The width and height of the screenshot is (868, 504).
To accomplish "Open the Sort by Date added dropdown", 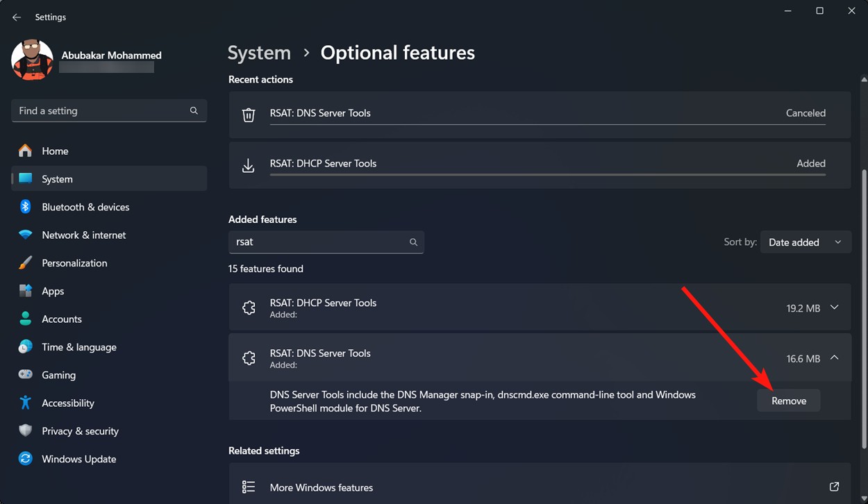I will coord(806,242).
